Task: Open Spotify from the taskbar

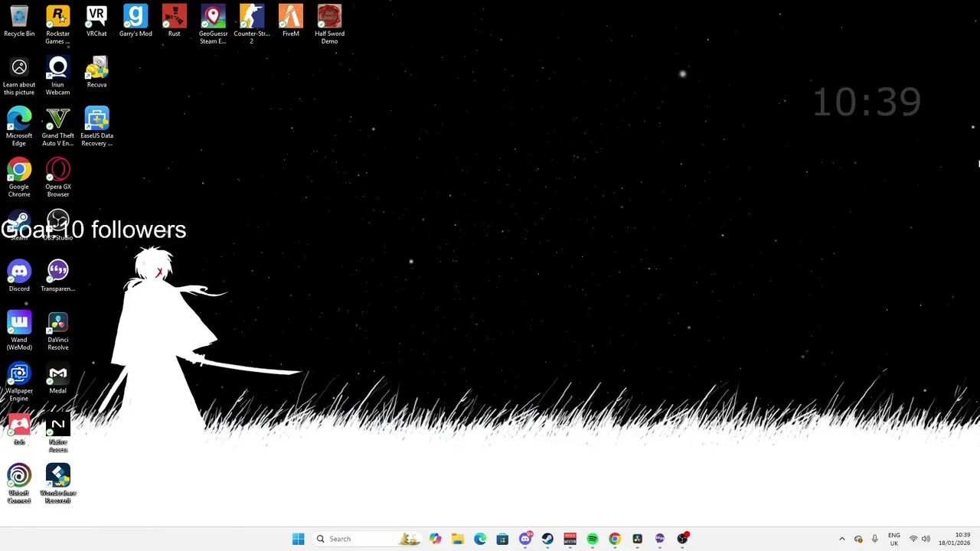Action: pos(593,539)
